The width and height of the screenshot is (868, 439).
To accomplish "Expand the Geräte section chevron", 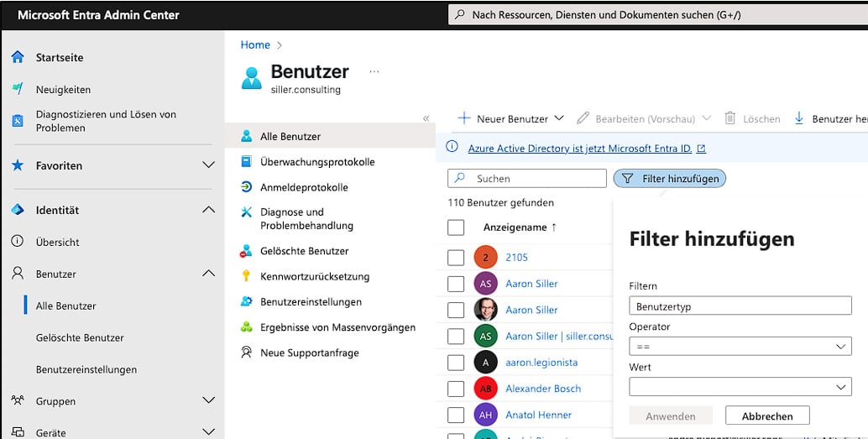I will pos(208,431).
